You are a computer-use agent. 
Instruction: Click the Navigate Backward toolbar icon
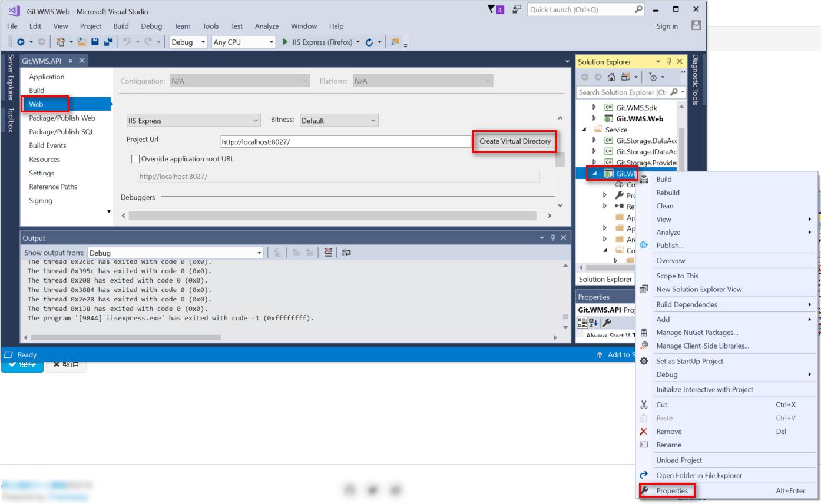(x=21, y=42)
